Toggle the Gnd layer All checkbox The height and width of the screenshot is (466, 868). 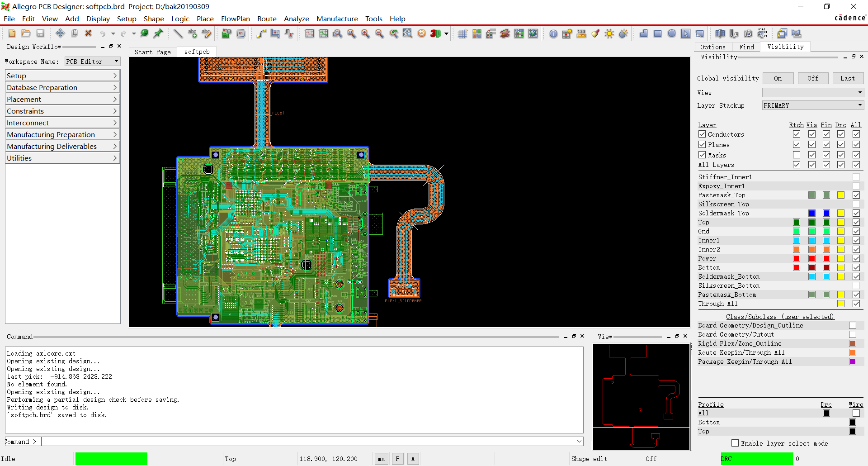tap(856, 231)
